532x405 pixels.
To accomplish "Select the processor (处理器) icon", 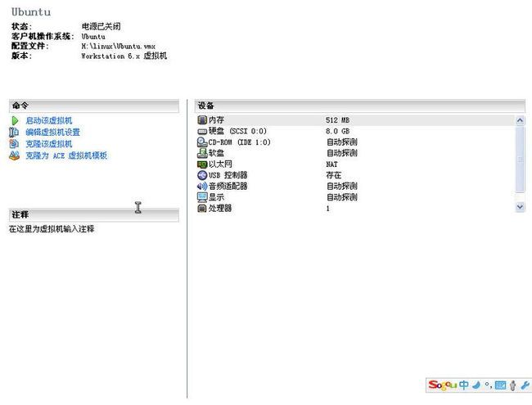I will tap(202, 209).
